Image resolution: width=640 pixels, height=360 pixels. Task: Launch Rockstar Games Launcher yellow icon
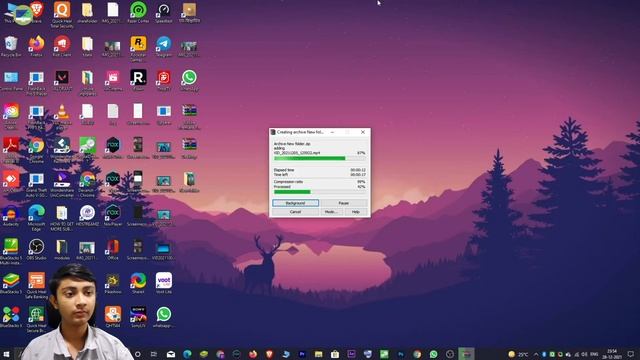point(138,48)
